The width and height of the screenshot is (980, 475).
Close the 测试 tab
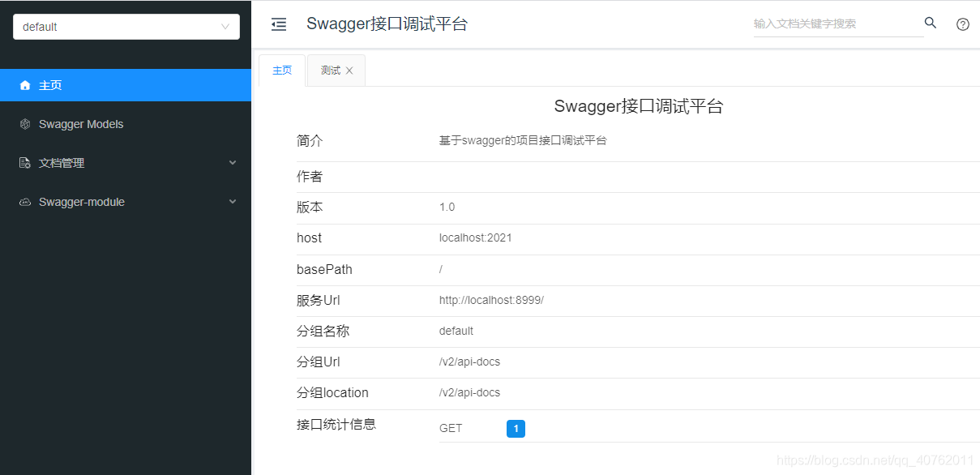click(x=349, y=70)
